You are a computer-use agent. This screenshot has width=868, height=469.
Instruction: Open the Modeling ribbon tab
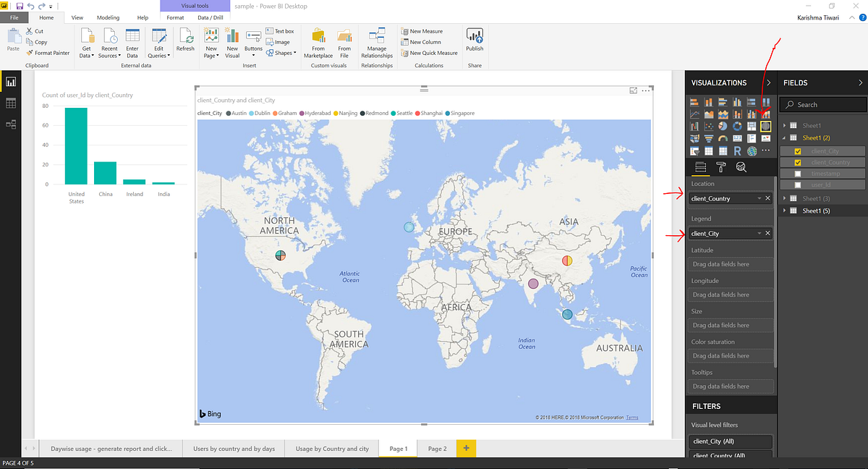[107, 17]
